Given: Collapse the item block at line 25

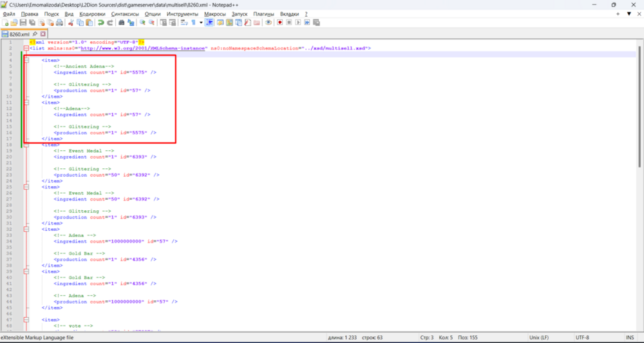Looking at the screenshot, I should 26,187.
